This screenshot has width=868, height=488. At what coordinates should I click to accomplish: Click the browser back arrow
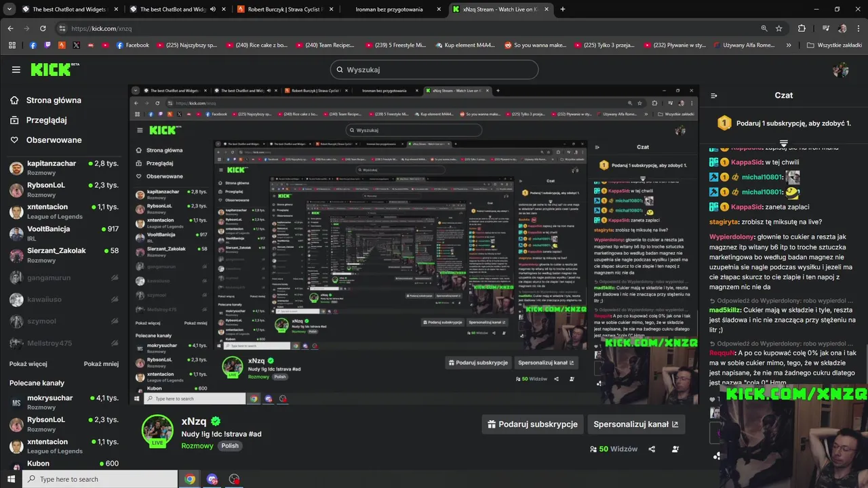pos(10,28)
